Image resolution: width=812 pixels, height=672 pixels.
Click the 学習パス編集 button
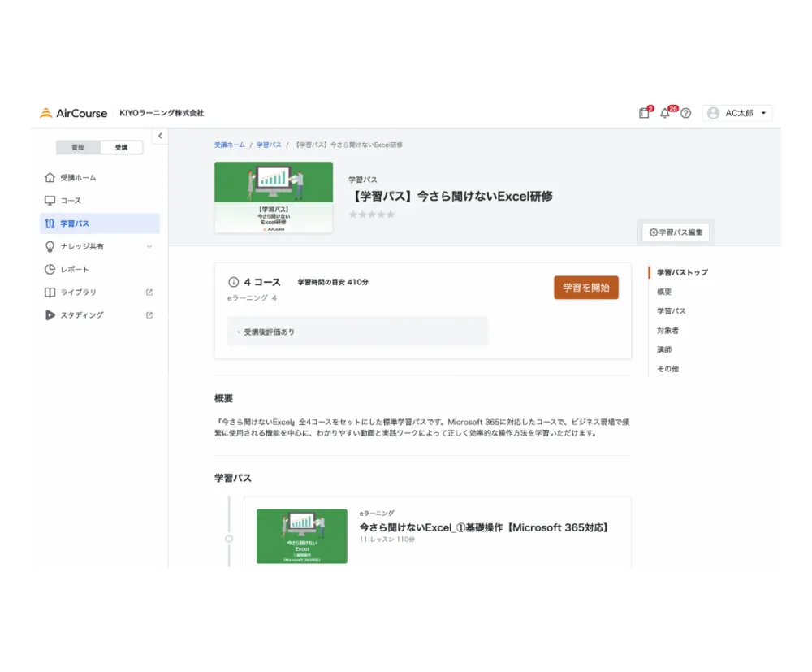point(676,232)
